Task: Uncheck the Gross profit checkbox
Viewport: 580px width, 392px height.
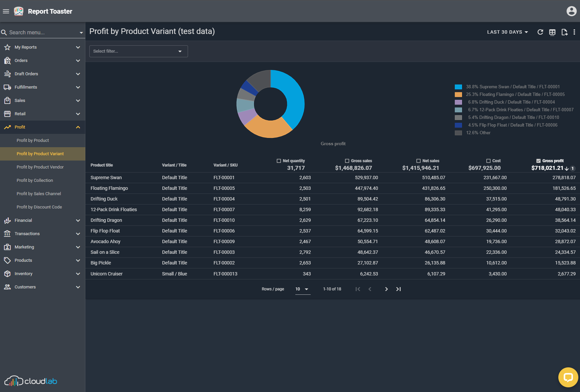Action: [x=538, y=161]
